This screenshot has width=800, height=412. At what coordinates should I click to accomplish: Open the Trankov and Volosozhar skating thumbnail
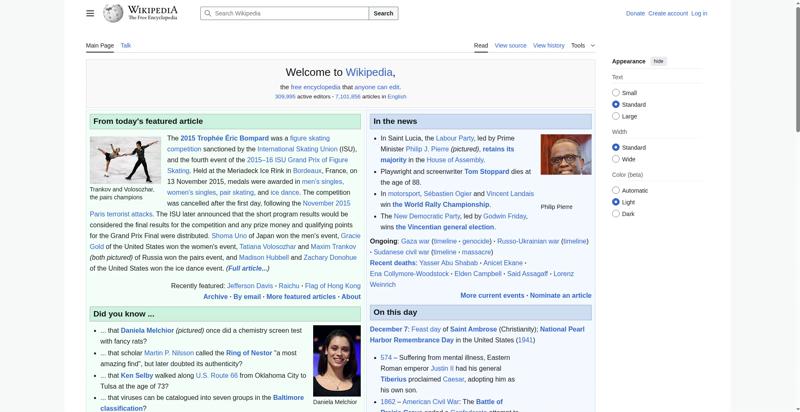pos(125,159)
